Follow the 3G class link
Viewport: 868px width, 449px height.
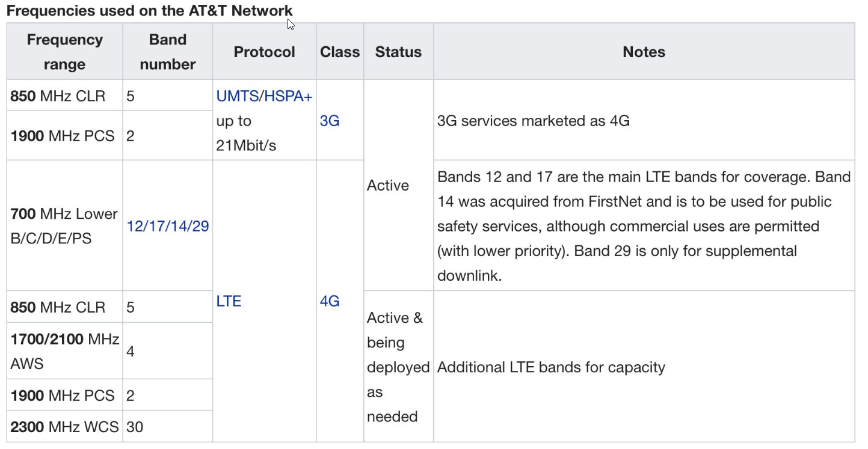coord(330,121)
